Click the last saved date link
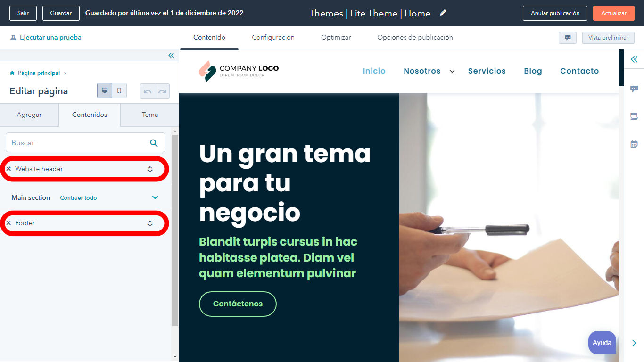The image size is (644, 362). pos(164,13)
